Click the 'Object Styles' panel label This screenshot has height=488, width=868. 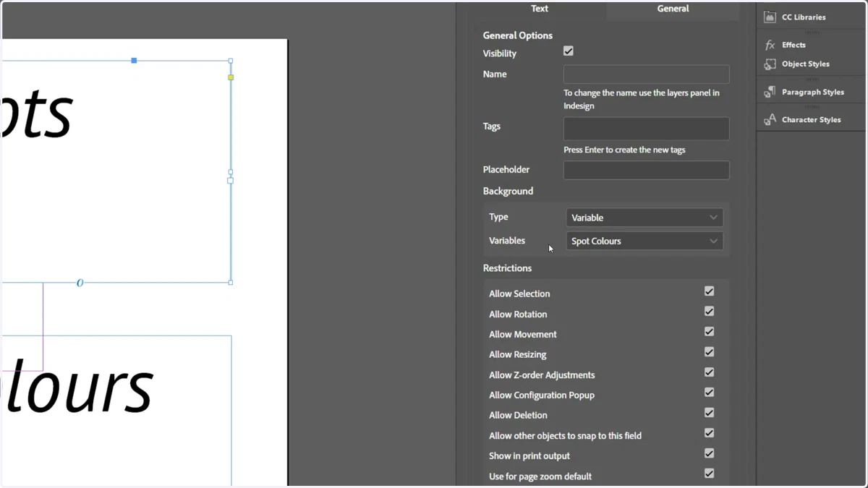[x=806, y=64]
